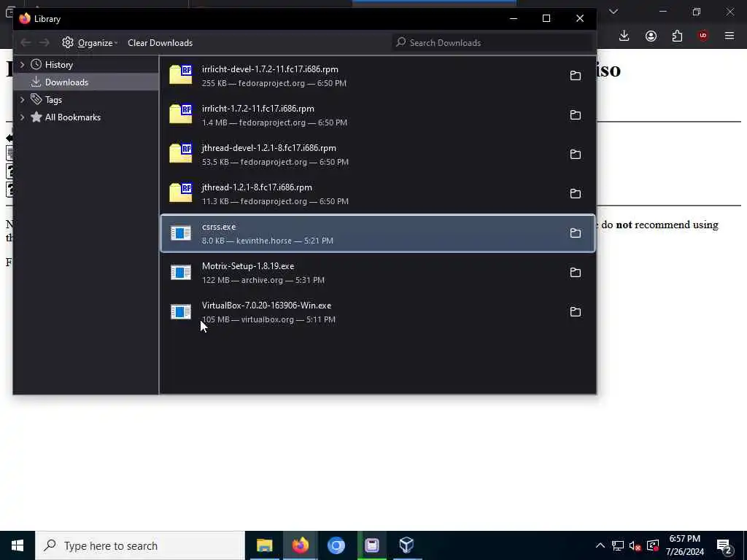This screenshot has width=747, height=560.
Task: Open the notification center icon
Action: (x=724, y=545)
